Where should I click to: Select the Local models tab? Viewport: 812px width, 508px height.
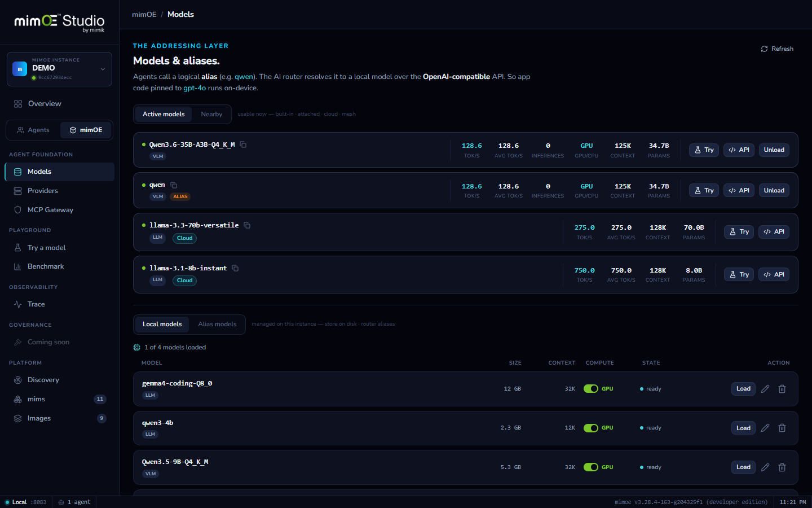(x=162, y=324)
